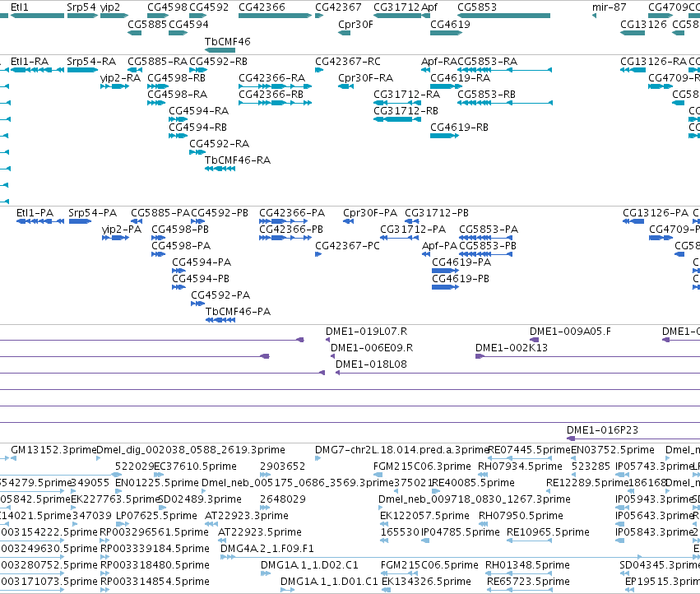Screen dimensions: 700x594
Task: Select transcript CG42367-RC
Action: (319, 70)
